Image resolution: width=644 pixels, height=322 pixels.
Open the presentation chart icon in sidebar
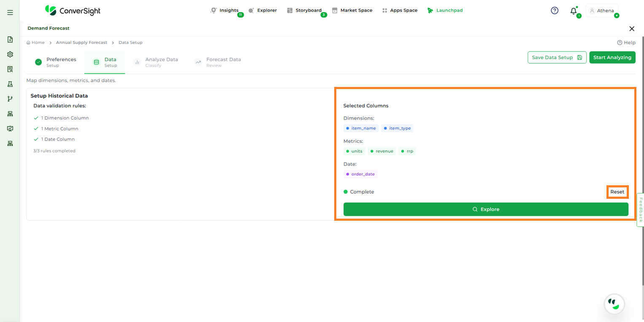(10, 129)
